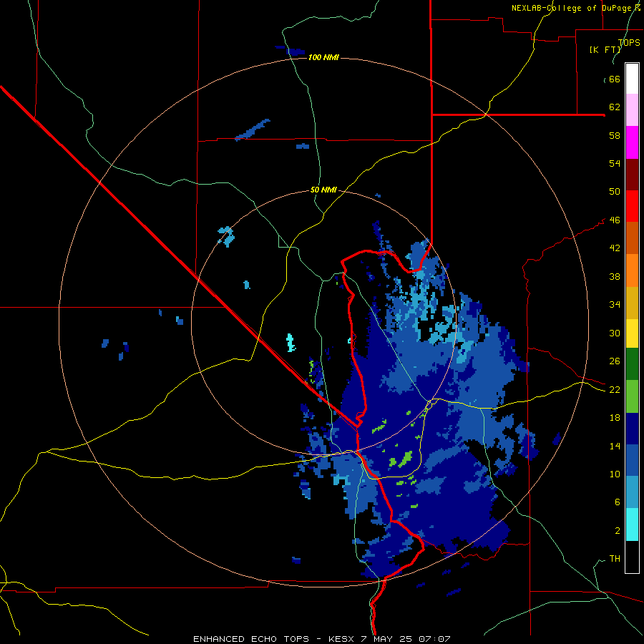Click the '100 NMI' range ring label
This screenshot has height=644, width=644.
coord(323,57)
